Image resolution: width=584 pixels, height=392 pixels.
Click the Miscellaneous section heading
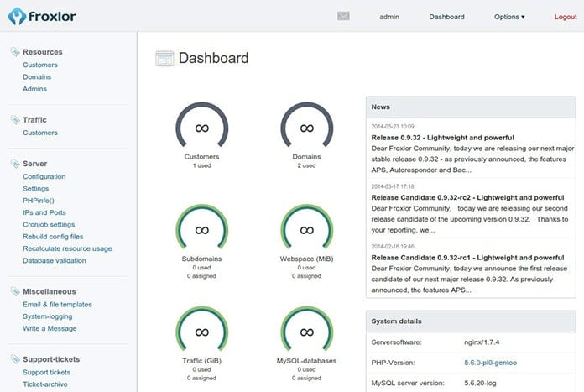pos(50,291)
